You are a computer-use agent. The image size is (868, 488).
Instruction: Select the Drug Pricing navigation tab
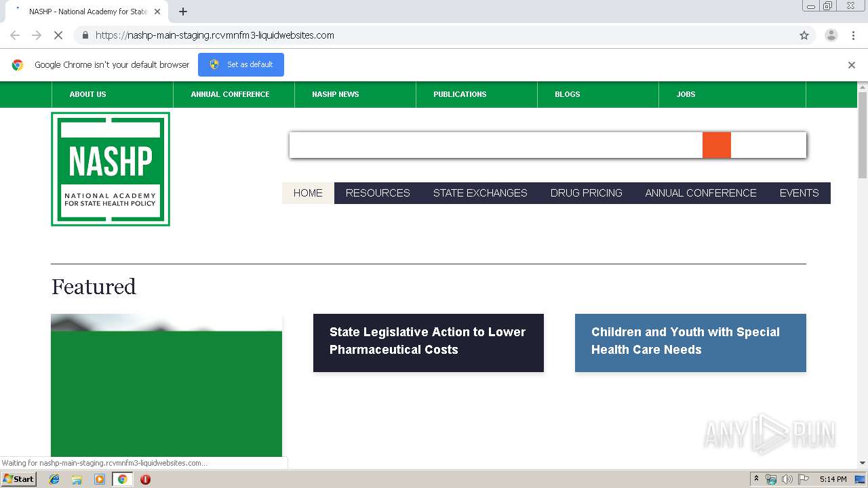tap(587, 193)
